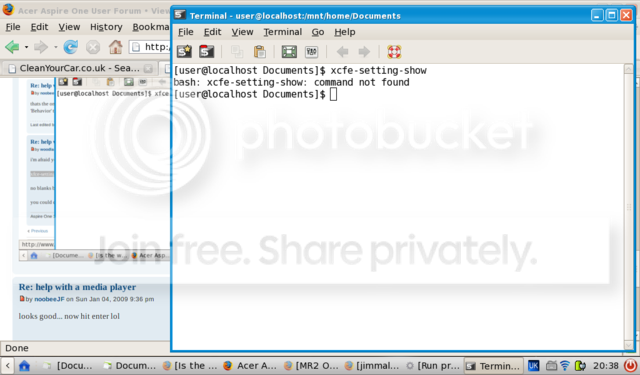
Task: Click 'looks good... now hit enter lol' text
Action: [x=69, y=316]
